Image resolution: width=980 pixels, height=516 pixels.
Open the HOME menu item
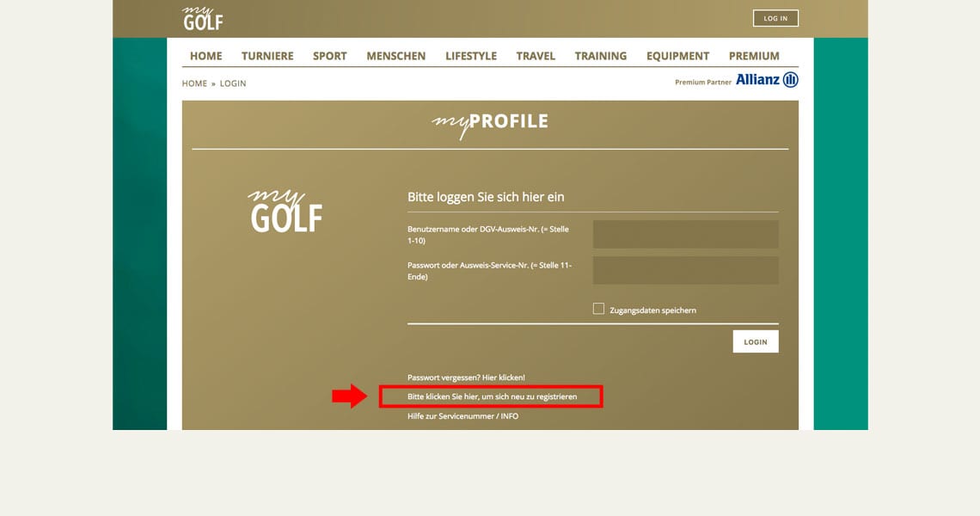click(205, 56)
